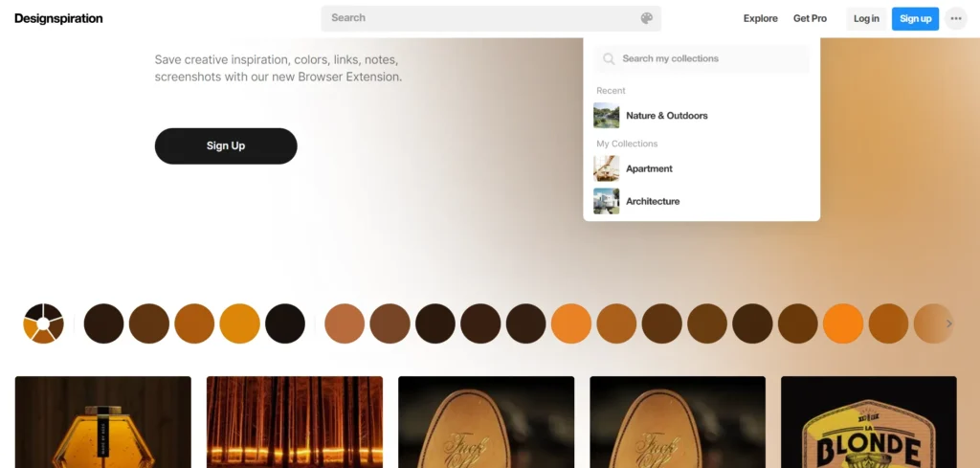Focus the main Search field
The width and height of the screenshot is (980, 468).
click(491, 18)
